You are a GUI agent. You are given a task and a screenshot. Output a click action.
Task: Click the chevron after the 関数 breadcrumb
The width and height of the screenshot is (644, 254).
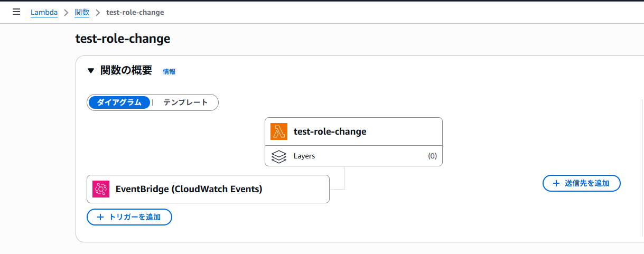(98, 12)
